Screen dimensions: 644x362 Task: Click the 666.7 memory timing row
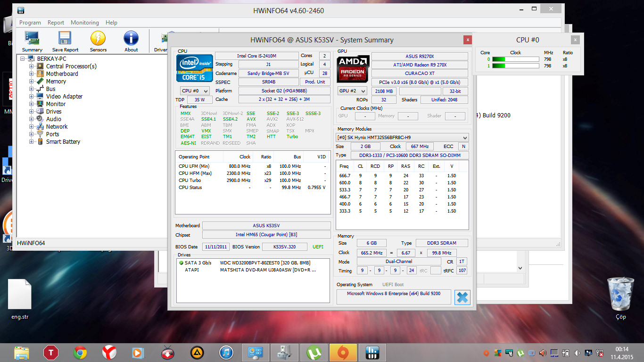[402, 175]
